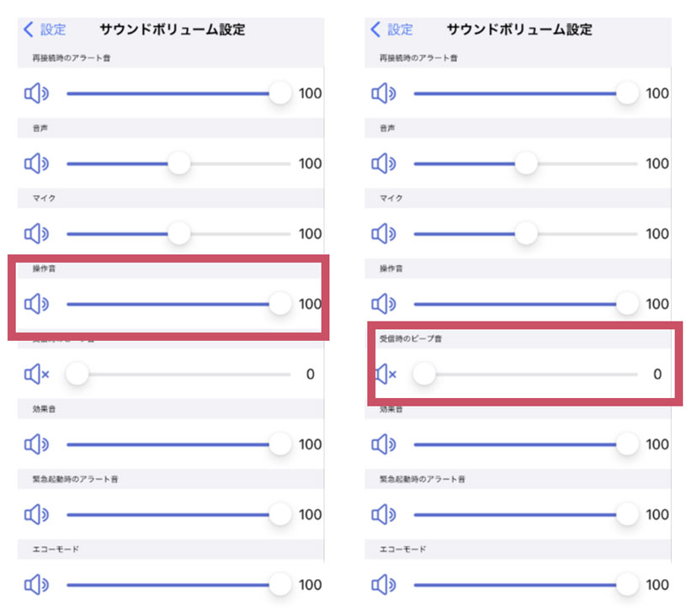Click the マイク speaker icon in left panel
The image size is (692, 616).
[x=37, y=233]
